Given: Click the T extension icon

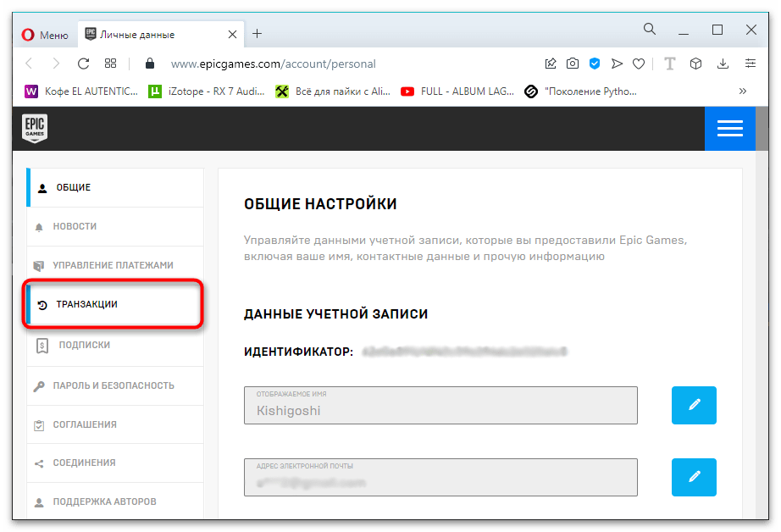Looking at the screenshot, I should (670, 64).
